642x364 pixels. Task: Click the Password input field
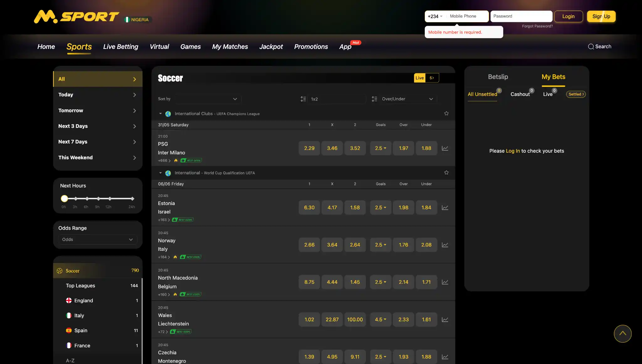point(521,16)
